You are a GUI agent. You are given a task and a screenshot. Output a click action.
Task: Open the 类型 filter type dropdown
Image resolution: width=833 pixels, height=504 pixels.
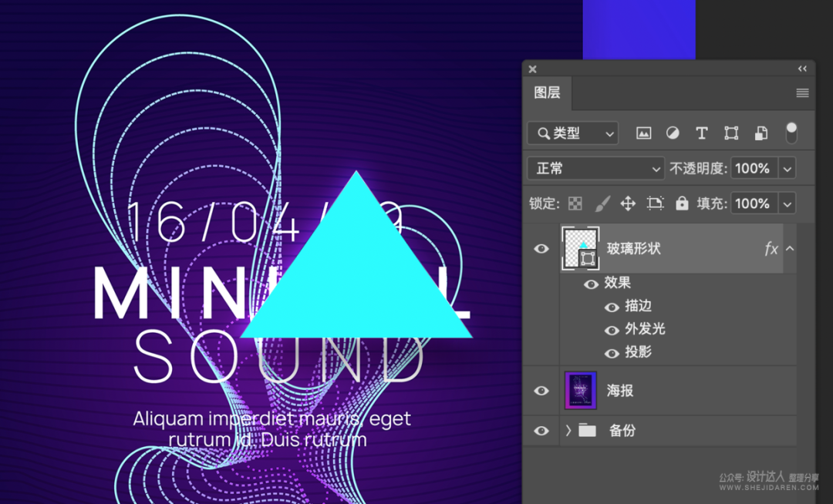click(x=572, y=133)
